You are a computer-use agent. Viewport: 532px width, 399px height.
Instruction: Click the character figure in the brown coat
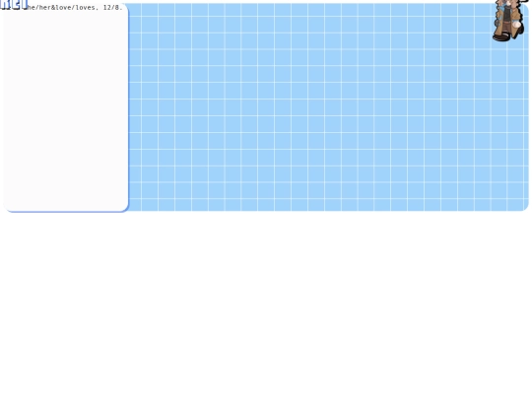509,21
